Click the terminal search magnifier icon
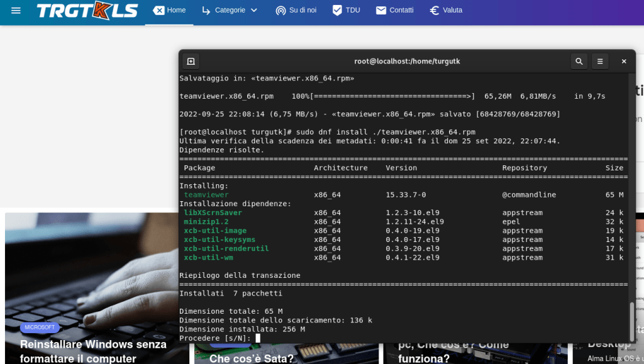The image size is (644, 364). pyautogui.click(x=579, y=61)
